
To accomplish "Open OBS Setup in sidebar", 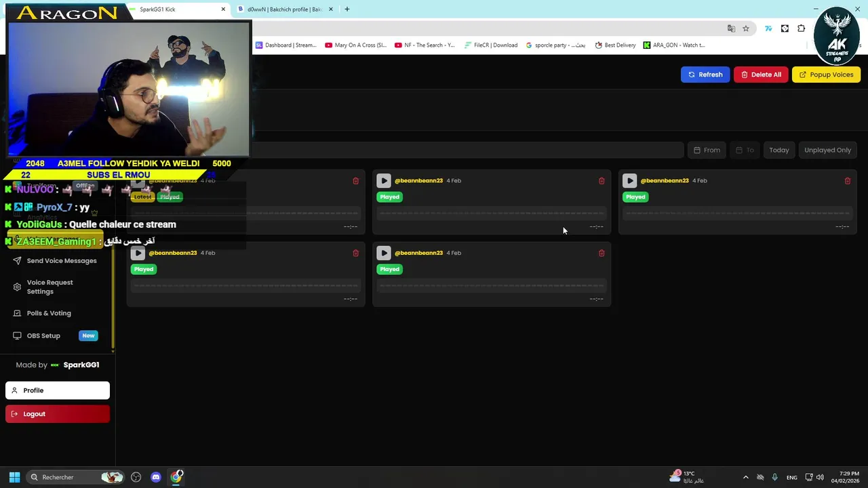I will (43, 335).
